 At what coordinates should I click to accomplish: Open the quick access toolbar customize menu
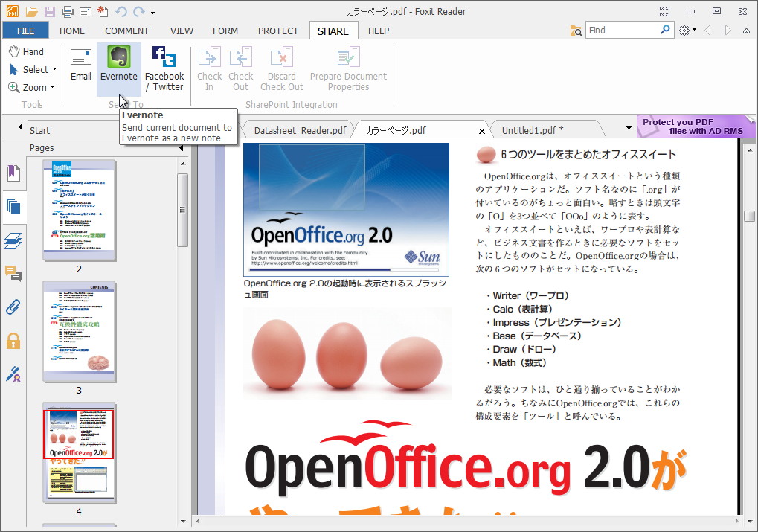pyautogui.click(x=152, y=11)
